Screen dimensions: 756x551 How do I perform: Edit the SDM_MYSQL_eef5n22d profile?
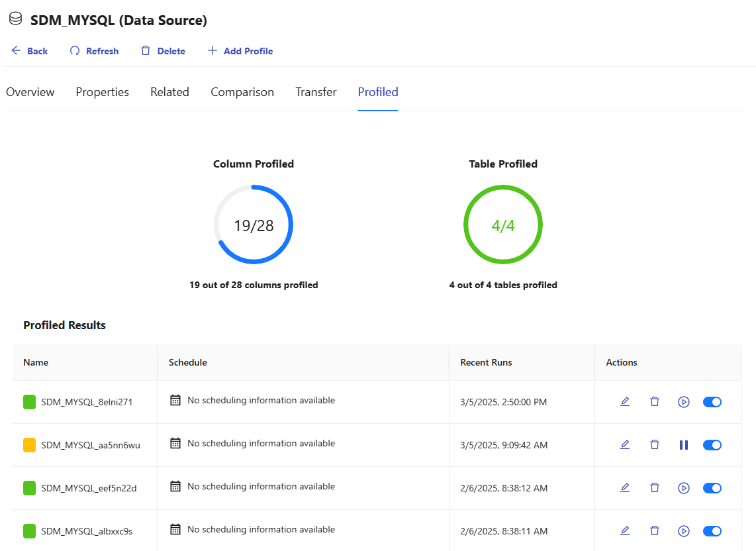click(x=625, y=487)
